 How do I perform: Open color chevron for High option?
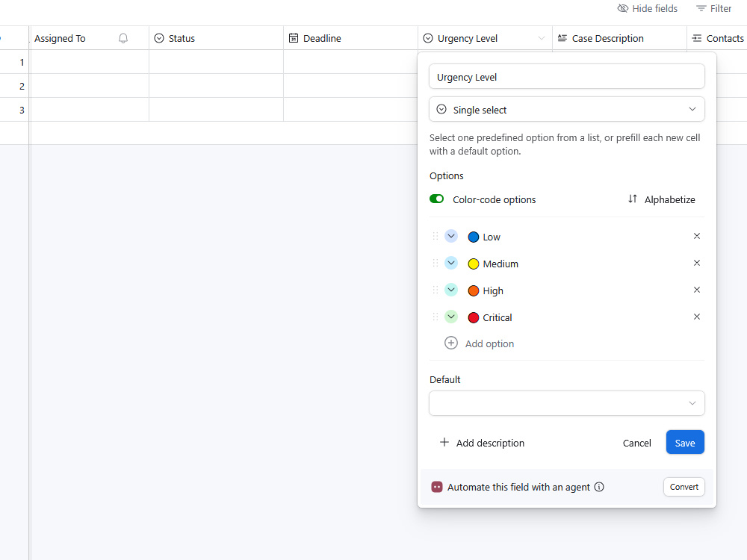point(451,290)
